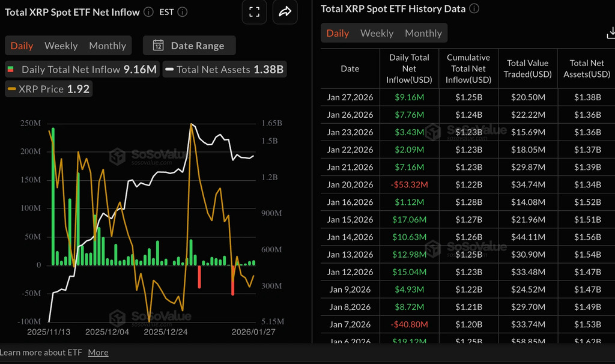The image size is (615, 364).
Task: Open the download icon for history data
Action: [610, 32]
